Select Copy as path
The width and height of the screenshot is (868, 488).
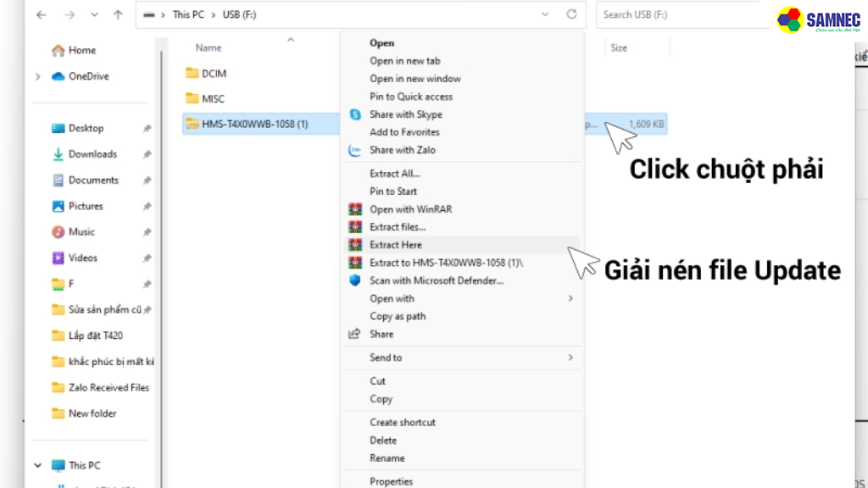(x=398, y=316)
